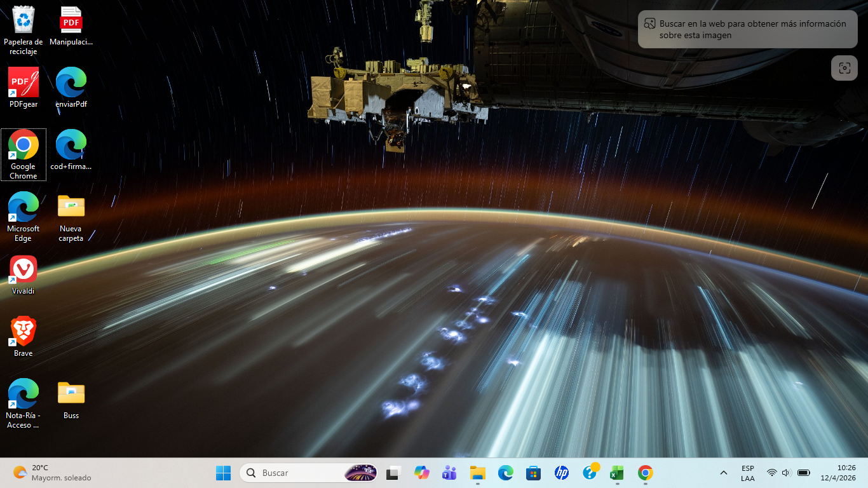The image size is (868, 488).
Task: Click the search highlight image in Buscar box
Action: (360, 473)
